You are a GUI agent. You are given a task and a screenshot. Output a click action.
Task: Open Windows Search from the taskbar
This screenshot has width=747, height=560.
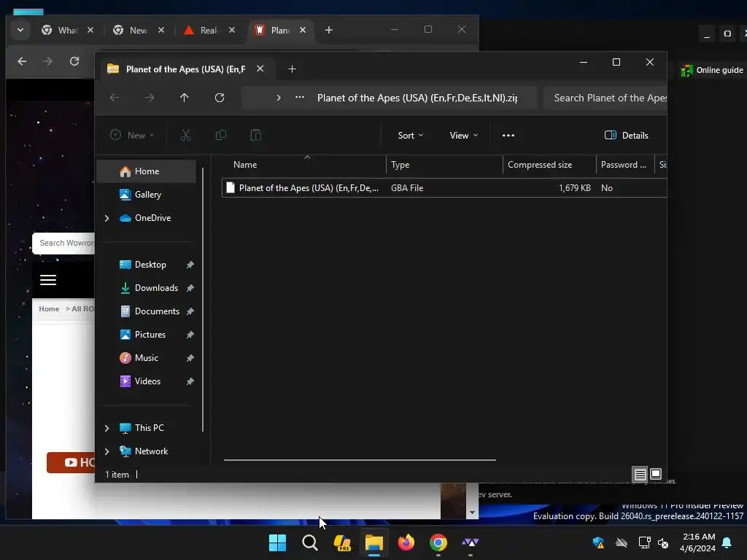[x=309, y=542]
